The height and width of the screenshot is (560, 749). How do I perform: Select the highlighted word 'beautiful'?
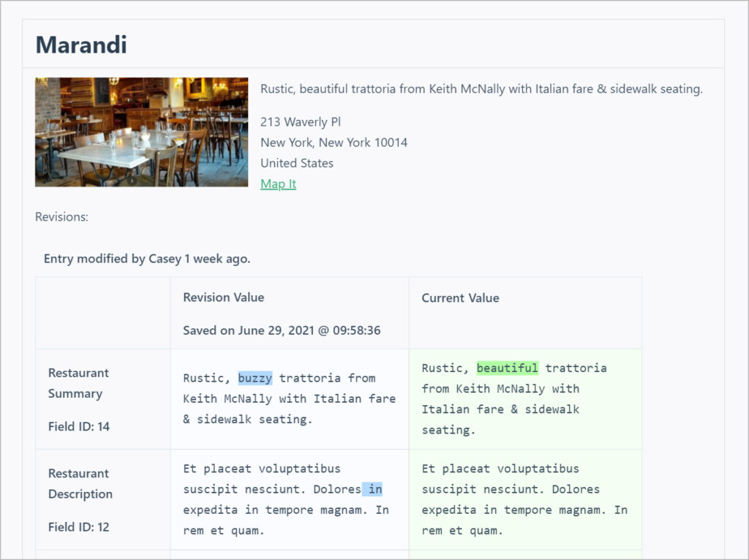(x=508, y=368)
